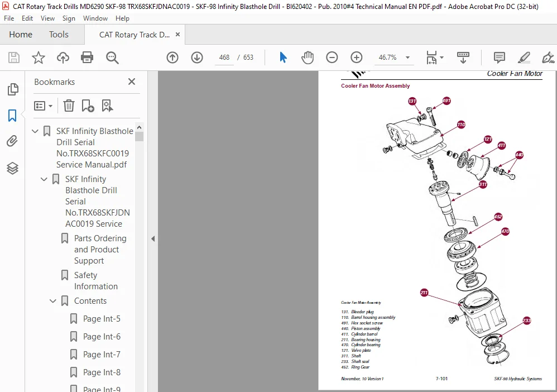Click the Save file icon
The height and width of the screenshot is (392, 557).
pyautogui.click(x=14, y=57)
